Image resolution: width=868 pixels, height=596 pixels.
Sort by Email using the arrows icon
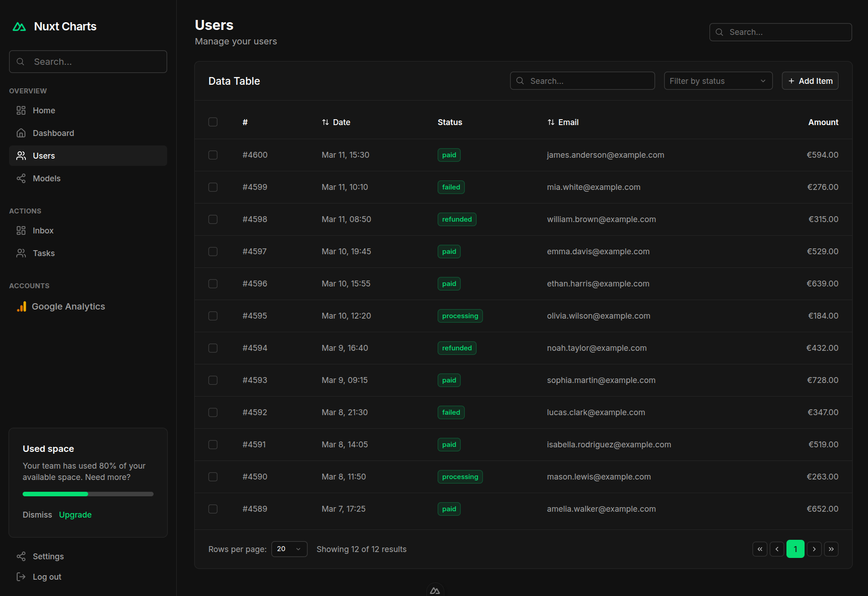(551, 122)
